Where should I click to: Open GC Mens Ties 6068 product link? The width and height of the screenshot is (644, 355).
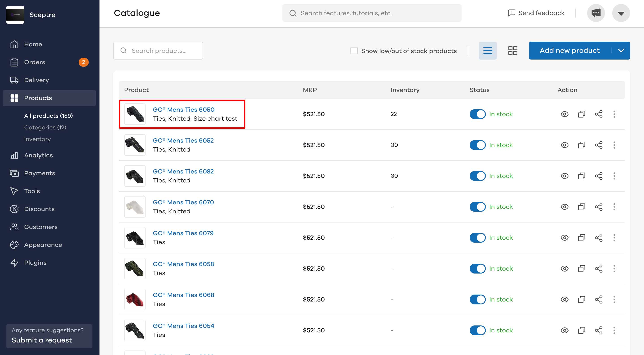coord(183,295)
